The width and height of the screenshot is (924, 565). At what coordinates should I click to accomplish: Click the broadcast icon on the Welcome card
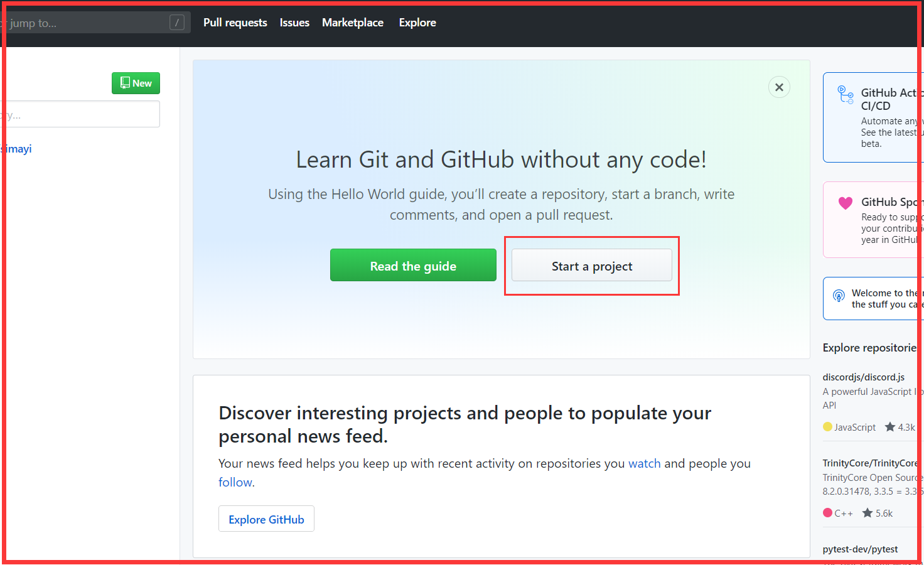point(839,295)
